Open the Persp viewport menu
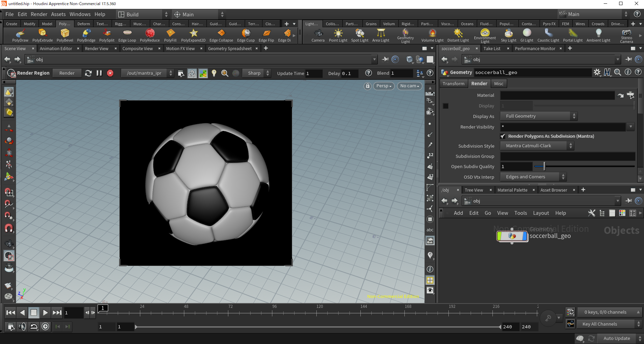644x344 pixels. [x=384, y=86]
